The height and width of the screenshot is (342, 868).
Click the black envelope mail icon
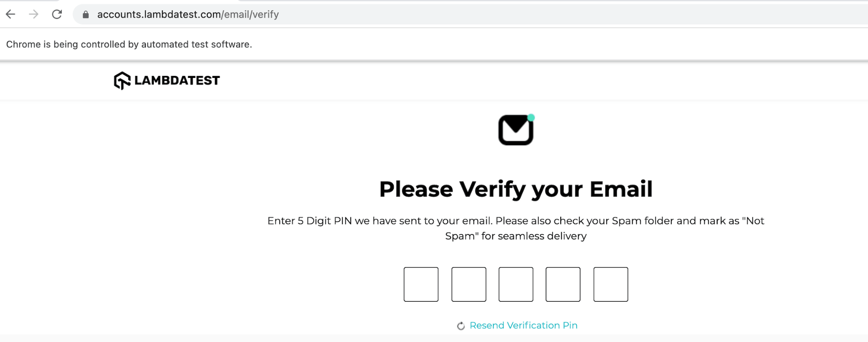point(515,131)
